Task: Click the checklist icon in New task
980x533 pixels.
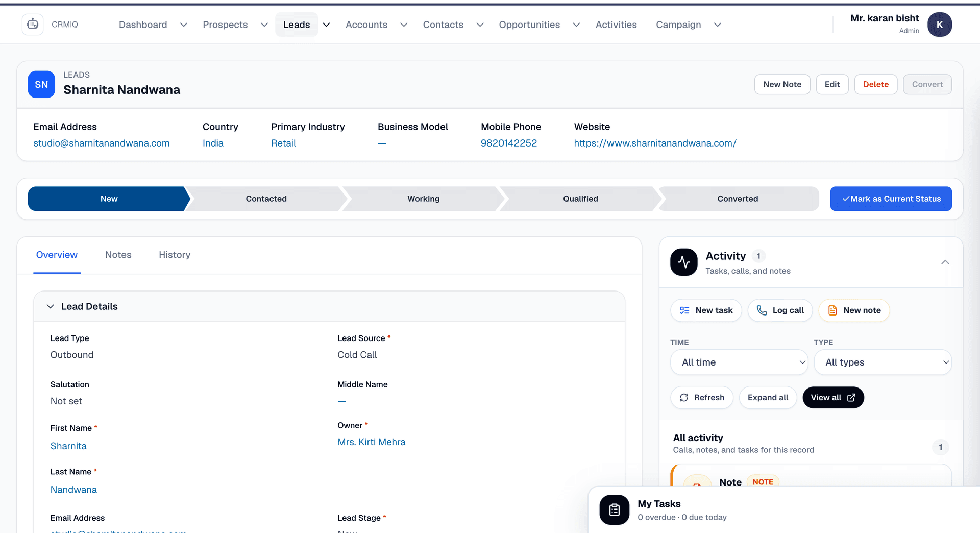Action: click(684, 310)
